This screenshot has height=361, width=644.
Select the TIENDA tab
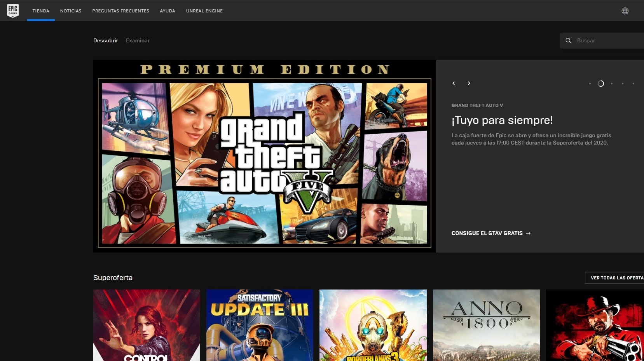pos(41,11)
